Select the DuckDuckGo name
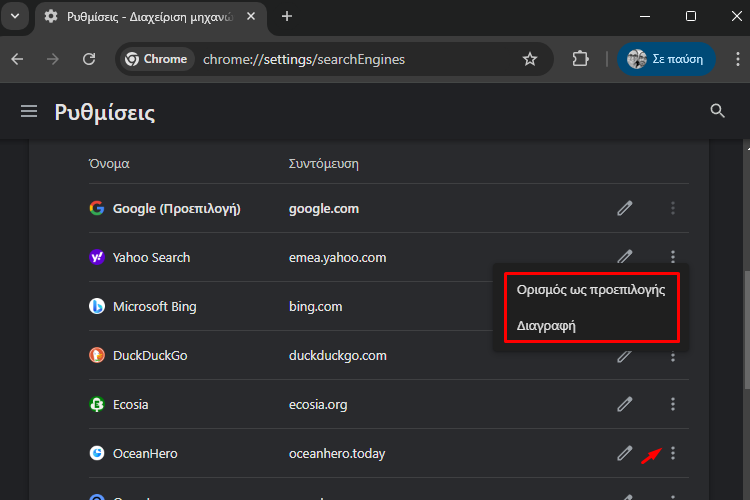 pos(150,356)
